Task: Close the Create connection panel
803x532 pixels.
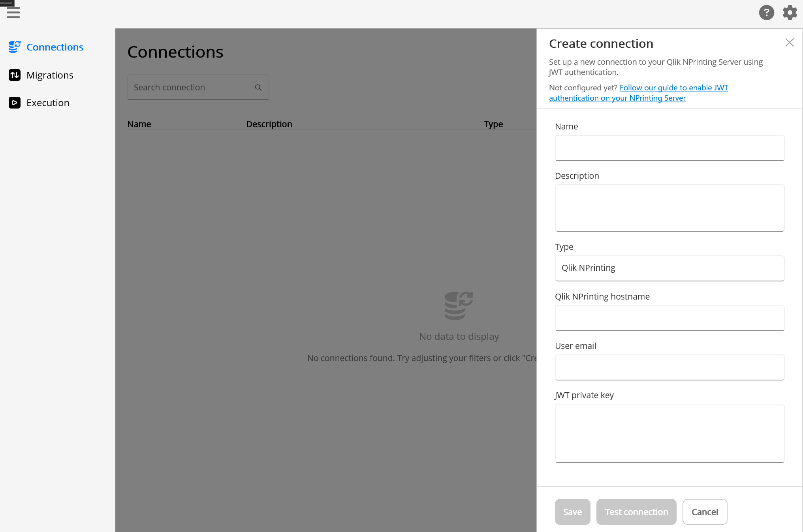Action: click(790, 42)
